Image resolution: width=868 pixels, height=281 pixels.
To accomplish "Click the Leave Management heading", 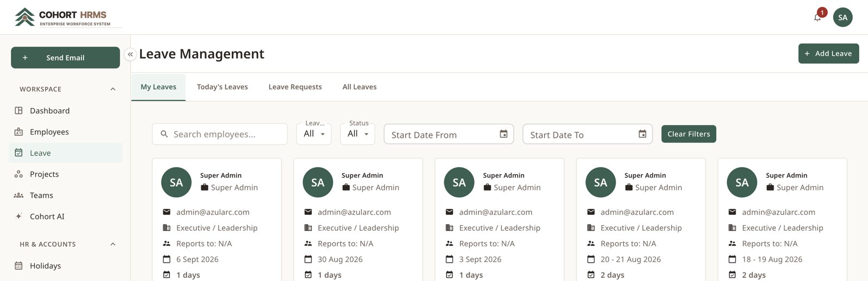I will [x=202, y=54].
